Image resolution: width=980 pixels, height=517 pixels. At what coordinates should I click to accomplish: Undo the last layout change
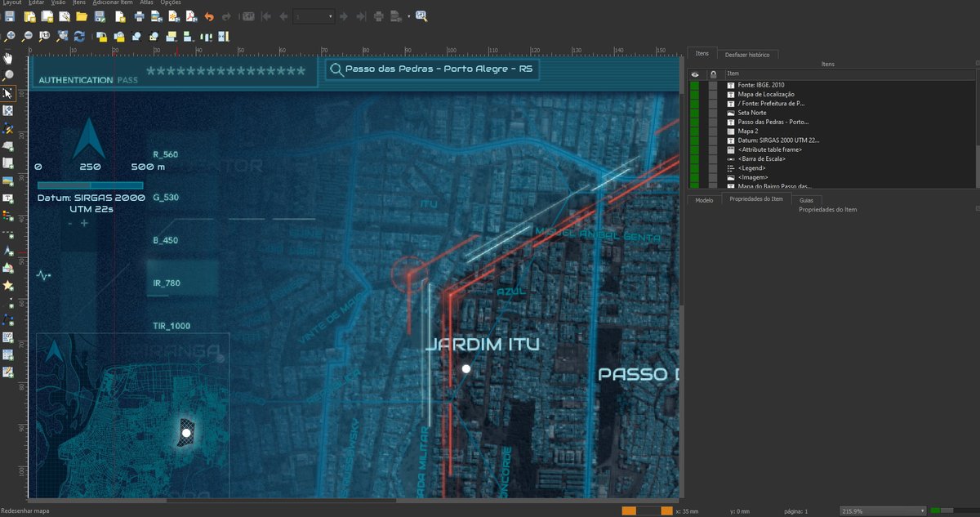[209, 16]
